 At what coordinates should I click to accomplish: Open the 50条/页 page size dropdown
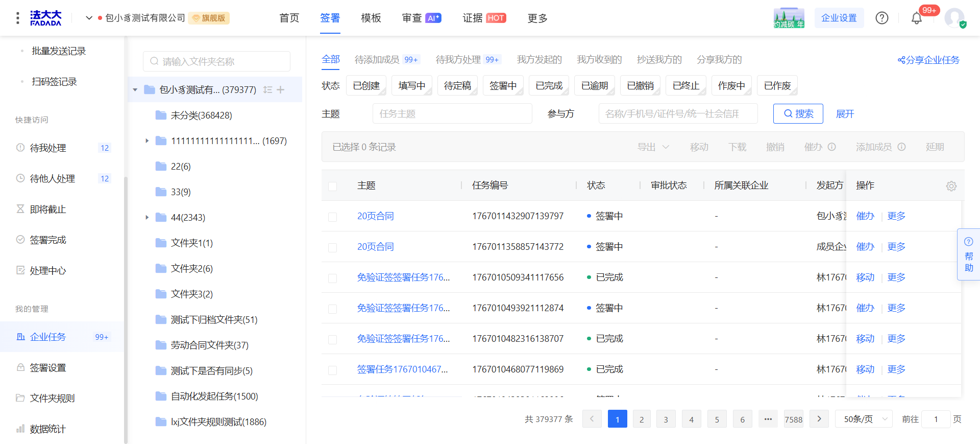(864, 419)
